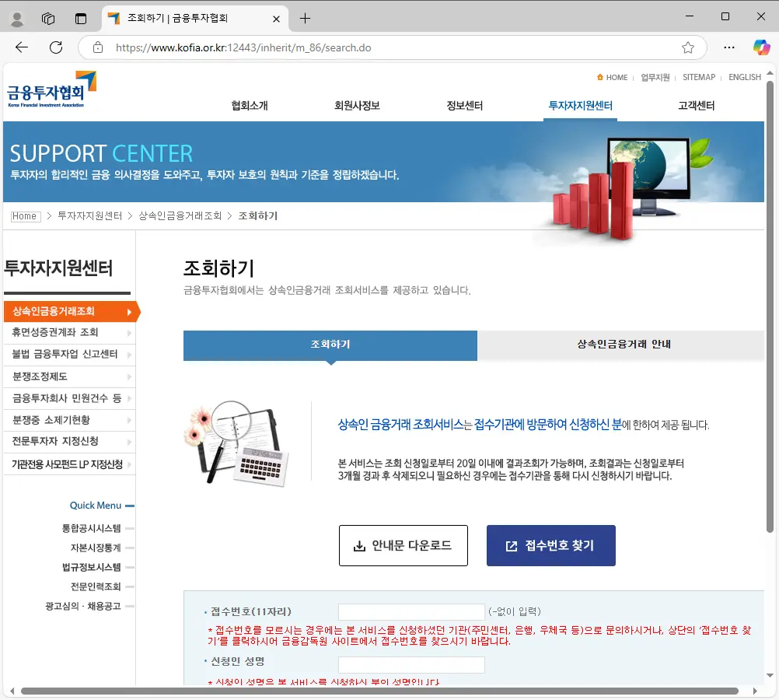Open a new tab with plus icon

pos(305,19)
